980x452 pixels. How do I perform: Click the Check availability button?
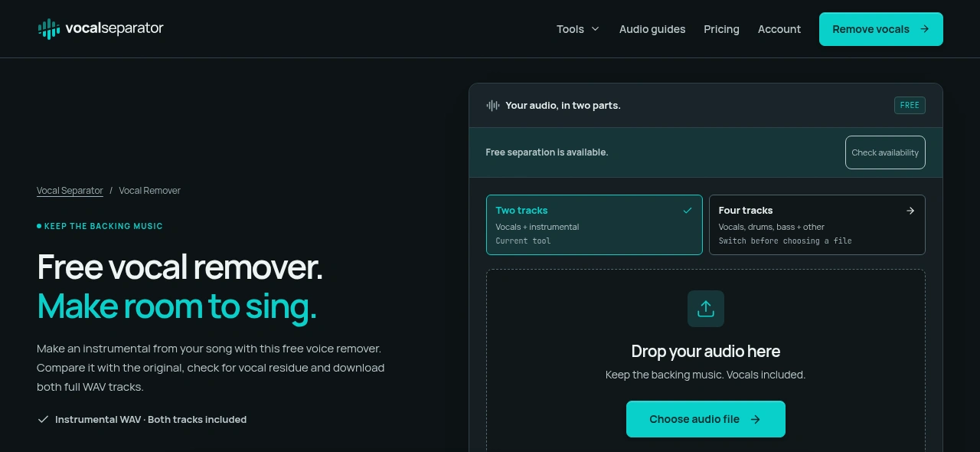[x=885, y=152]
